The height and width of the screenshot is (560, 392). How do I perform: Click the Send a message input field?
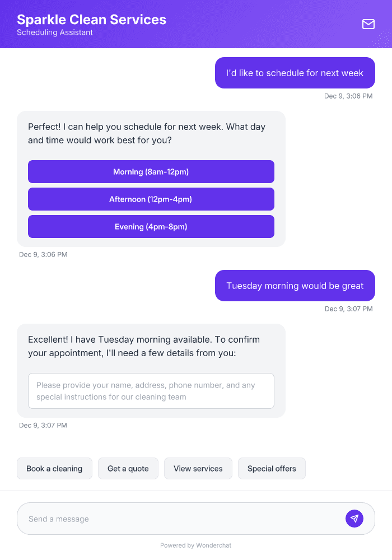[168, 519]
